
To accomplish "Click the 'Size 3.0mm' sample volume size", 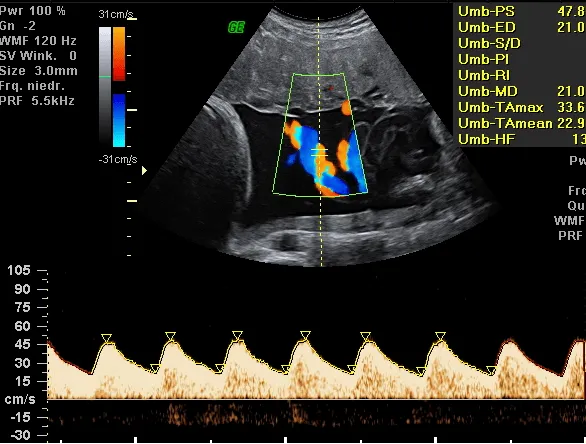I will 38,71.
